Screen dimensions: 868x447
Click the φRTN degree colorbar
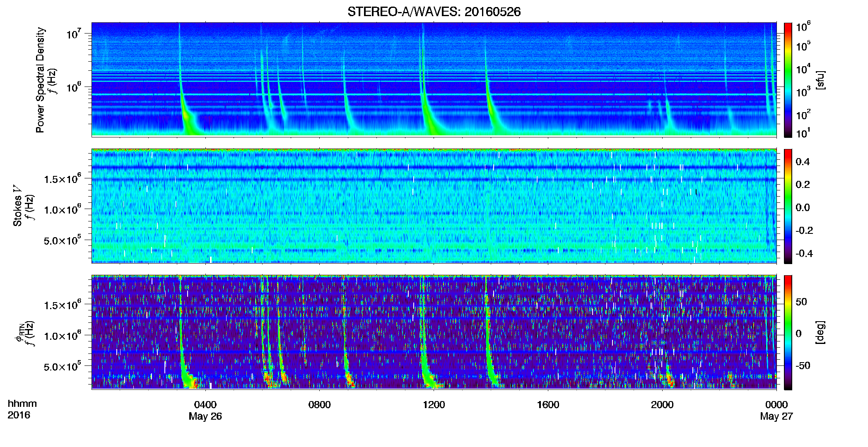(x=788, y=332)
